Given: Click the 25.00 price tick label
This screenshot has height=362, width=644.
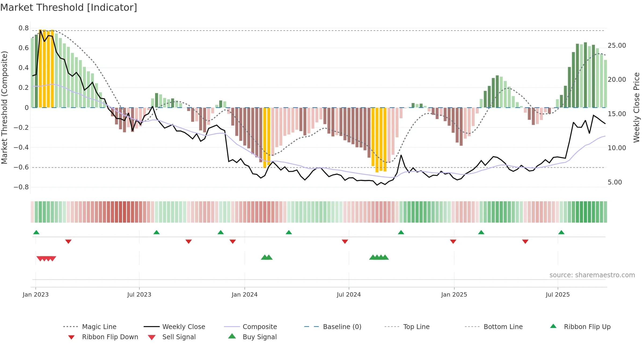Looking at the screenshot, I should [617, 46].
